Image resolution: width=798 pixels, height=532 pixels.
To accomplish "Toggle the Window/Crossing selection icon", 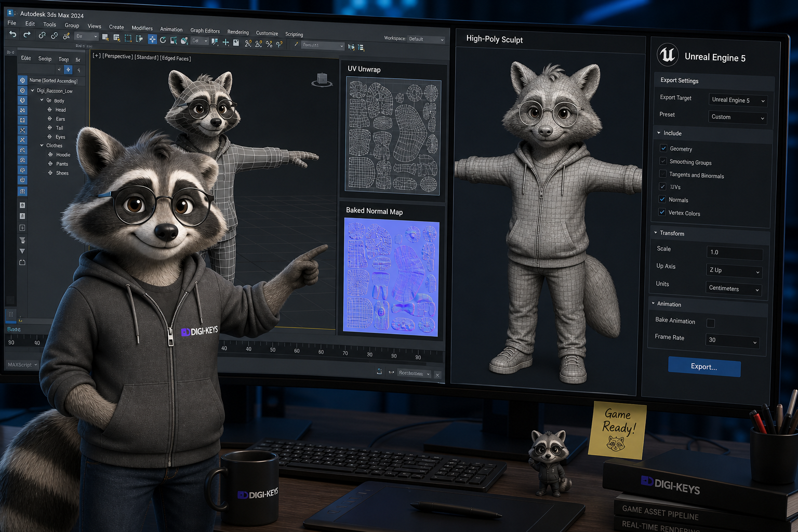I will pos(139,38).
